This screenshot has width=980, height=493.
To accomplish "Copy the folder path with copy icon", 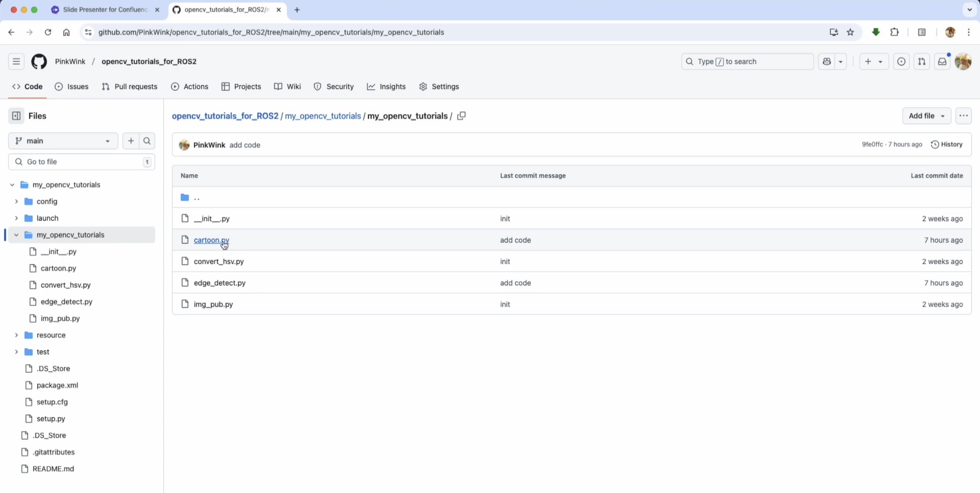I will coord(461,116).
